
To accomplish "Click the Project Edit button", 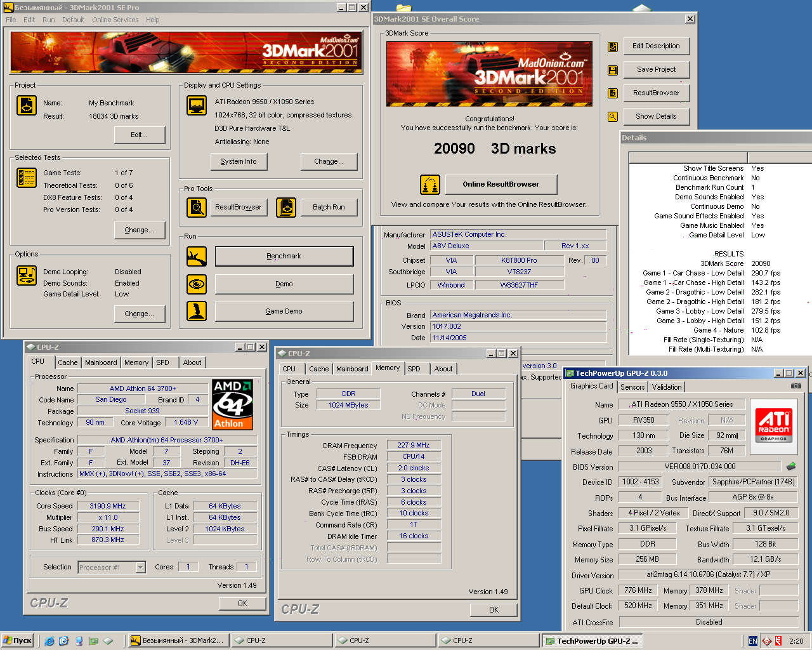I will (x=140, y=135).
